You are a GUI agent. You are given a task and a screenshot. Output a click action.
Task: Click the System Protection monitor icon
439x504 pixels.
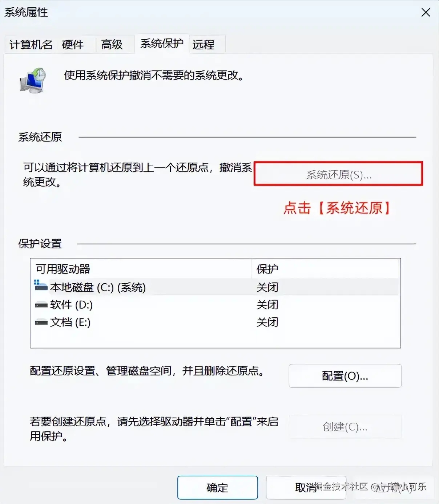coord(33,80)
